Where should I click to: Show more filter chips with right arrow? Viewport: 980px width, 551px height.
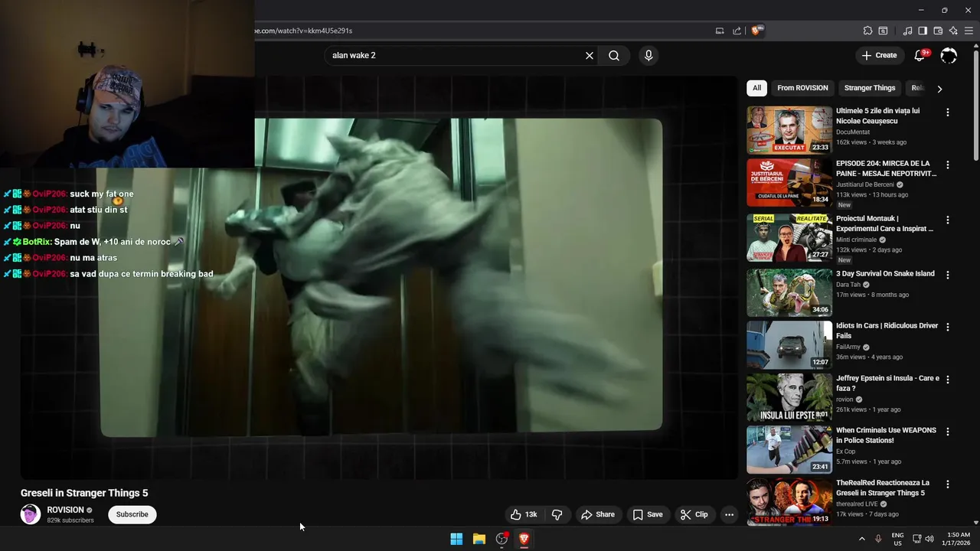click(939, 89)
